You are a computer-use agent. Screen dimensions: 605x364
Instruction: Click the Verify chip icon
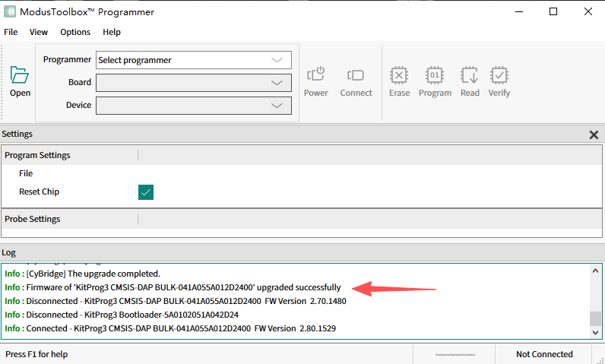pyautogui.click(x=499, y=81)
